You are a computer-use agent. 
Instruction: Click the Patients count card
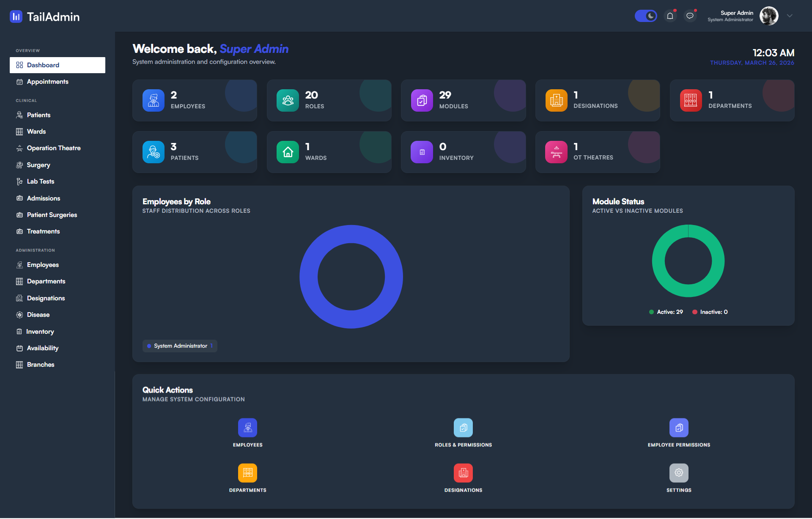point(195,152)
